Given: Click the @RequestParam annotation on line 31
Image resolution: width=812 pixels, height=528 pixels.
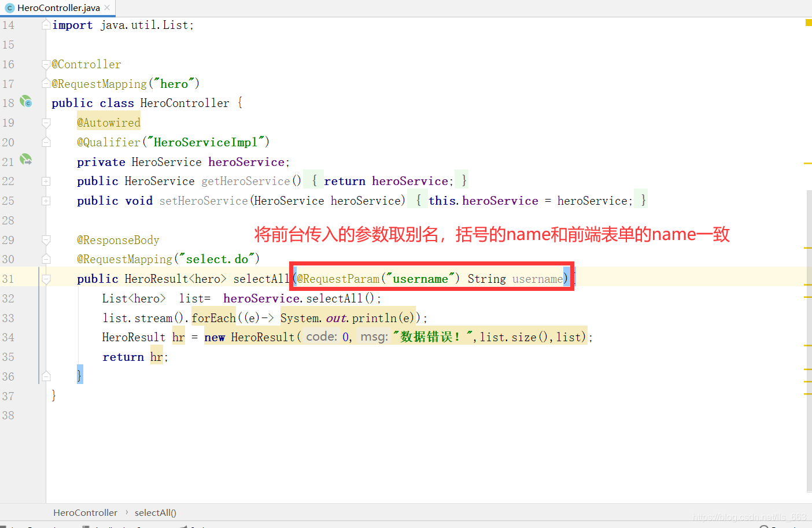Looking at the screenshot, I should [x=338, y=279].
